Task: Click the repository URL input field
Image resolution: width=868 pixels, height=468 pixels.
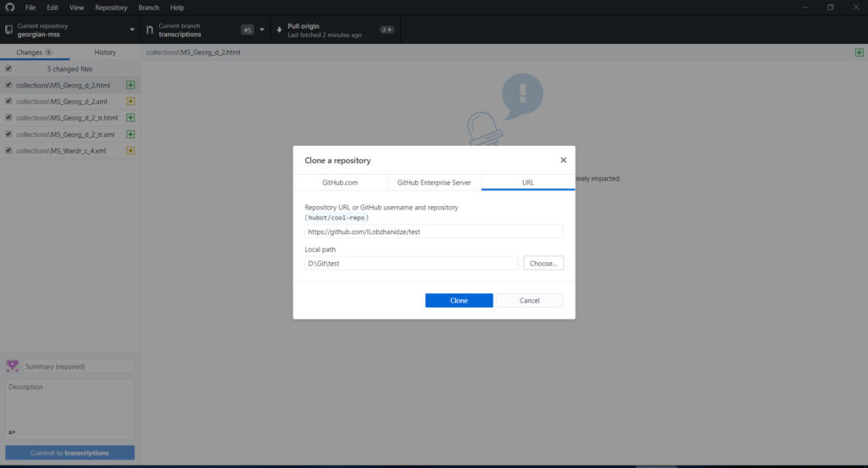Action: coord(434,231)
